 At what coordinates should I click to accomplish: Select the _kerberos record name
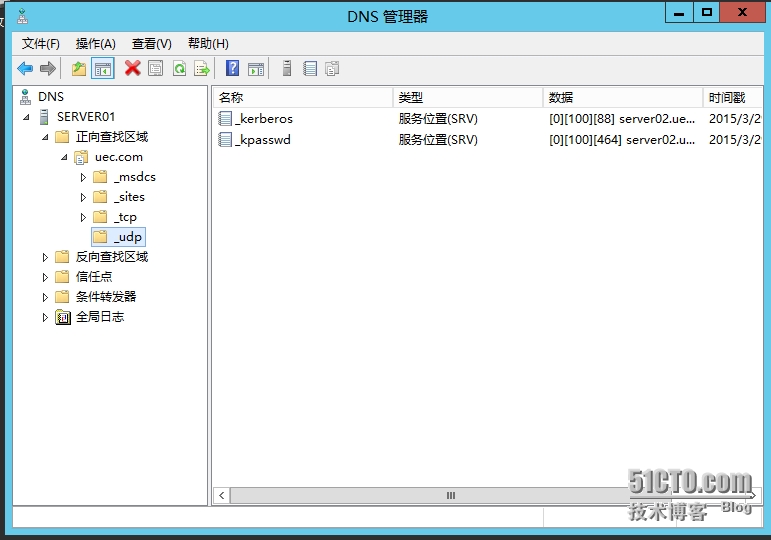[264, 119]
